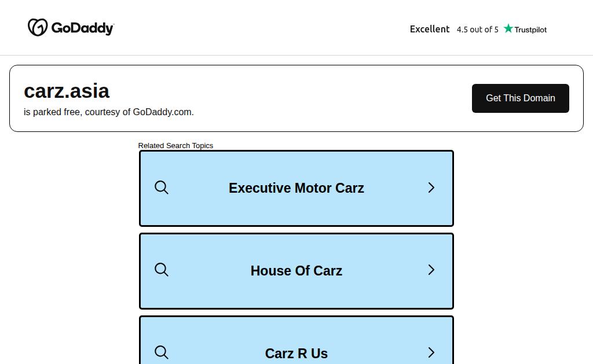The height and width of the screenshot is (364, 593).
Task: Open the Trustpilot wordmark link
Action: tap(530, 30)
